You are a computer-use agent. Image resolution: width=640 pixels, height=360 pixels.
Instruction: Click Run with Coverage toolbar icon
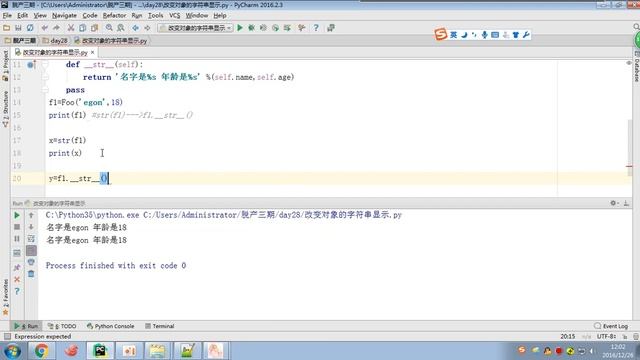[x=263, y=28]
